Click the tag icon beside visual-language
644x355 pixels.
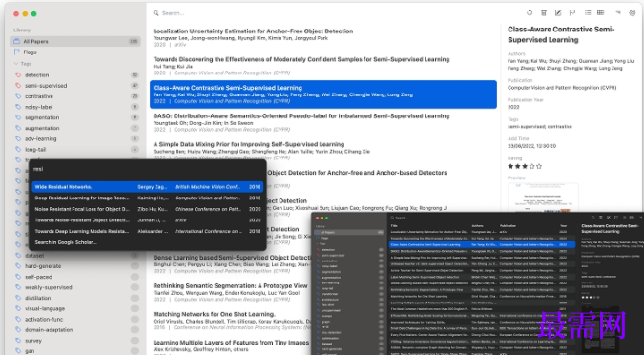pyautogui.click(x=18, y=308)
